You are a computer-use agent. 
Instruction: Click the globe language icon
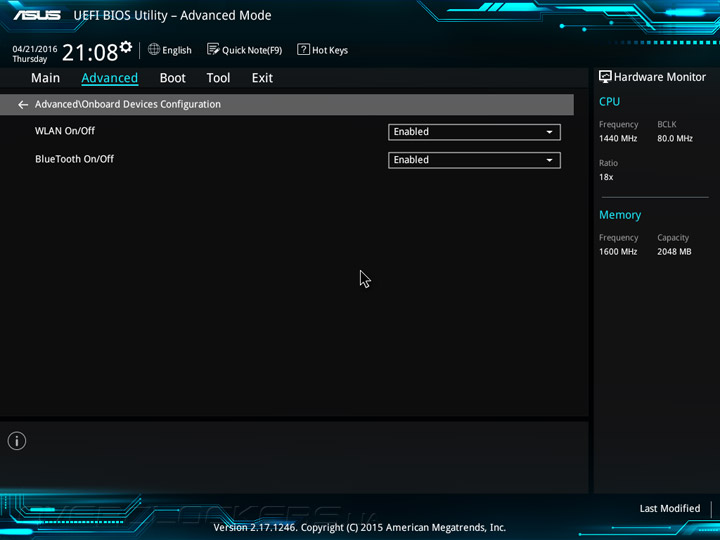pyautogui.click(x=154, y=49)
